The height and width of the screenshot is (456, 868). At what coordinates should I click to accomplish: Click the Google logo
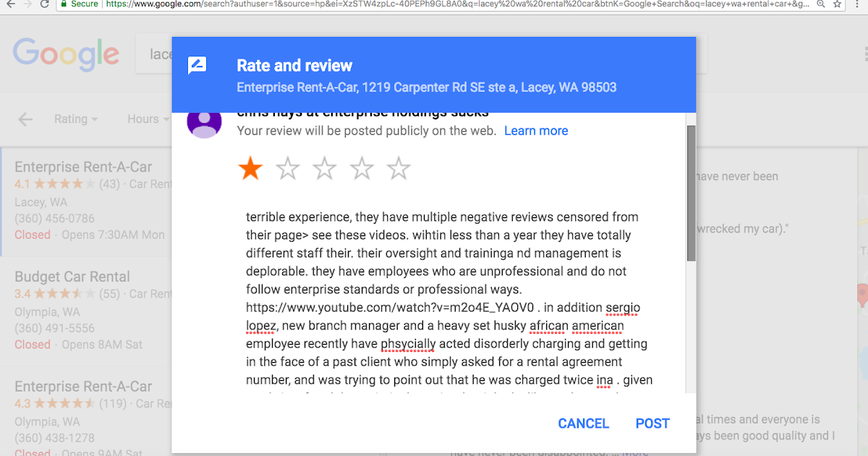pos(66,55)
